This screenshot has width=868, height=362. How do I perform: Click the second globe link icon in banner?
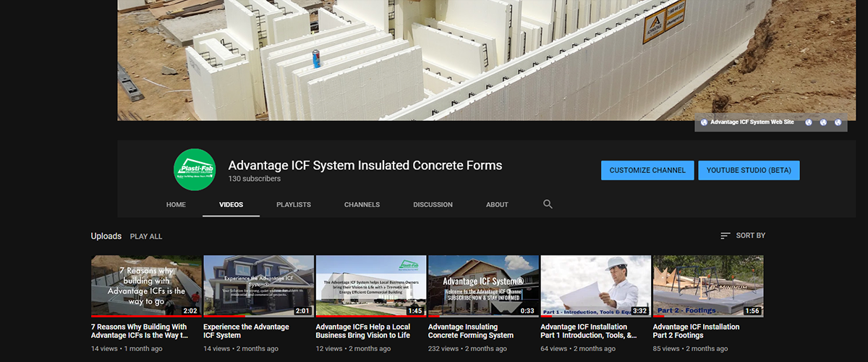(x=809, y=122)
